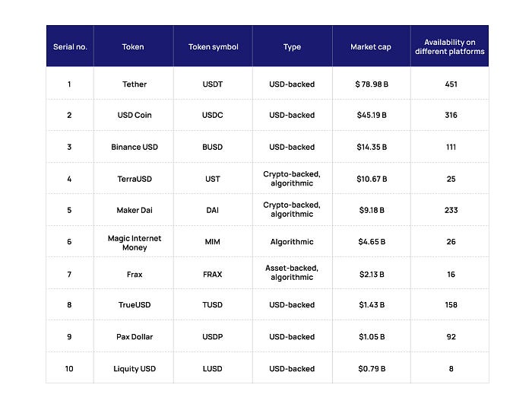Click the 'Market cap' column header
The width and height of the screenshot is (532, 407).
tap(371, 47)
